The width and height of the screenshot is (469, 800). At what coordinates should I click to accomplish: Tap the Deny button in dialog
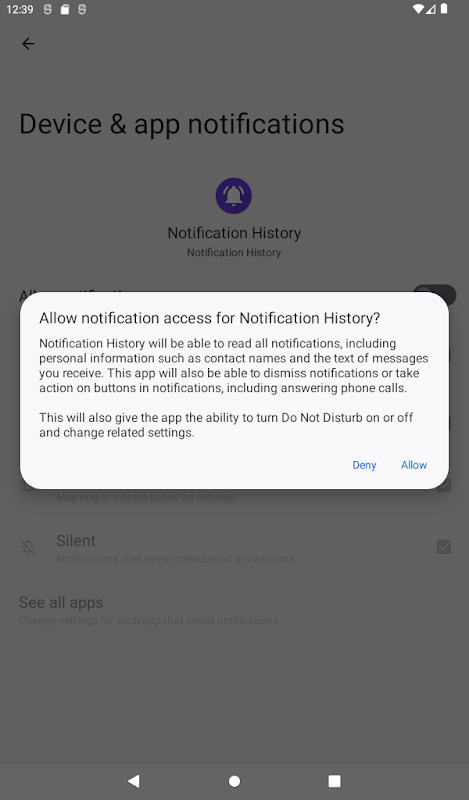[364, 465]
